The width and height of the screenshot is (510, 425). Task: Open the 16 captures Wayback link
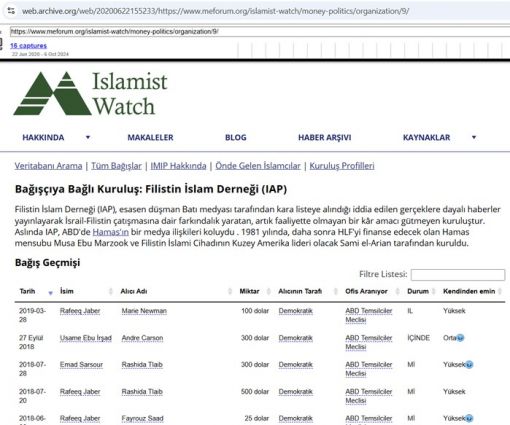pos(28,46)
